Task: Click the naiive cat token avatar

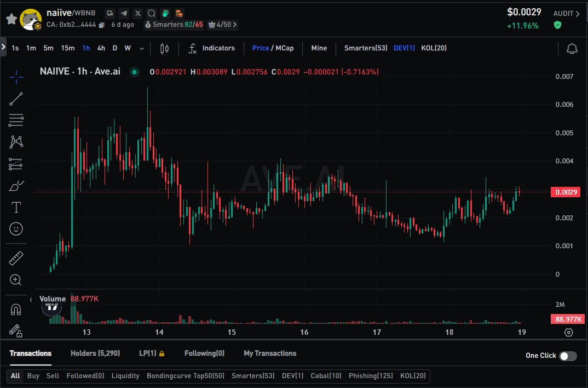Action: coord(31,20)
